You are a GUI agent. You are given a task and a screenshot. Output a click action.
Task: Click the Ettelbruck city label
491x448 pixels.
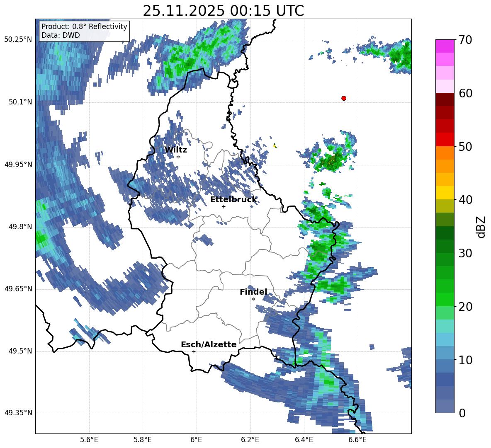(233, 199)
